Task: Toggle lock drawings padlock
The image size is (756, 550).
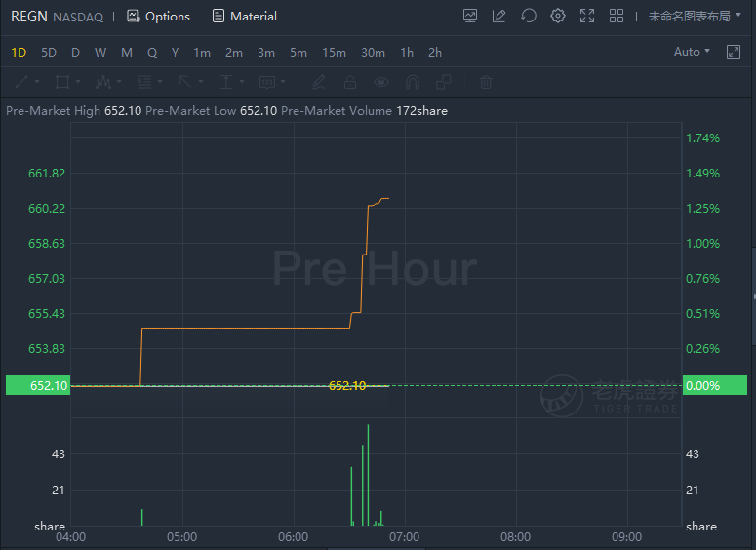Action: coord(350,82)
